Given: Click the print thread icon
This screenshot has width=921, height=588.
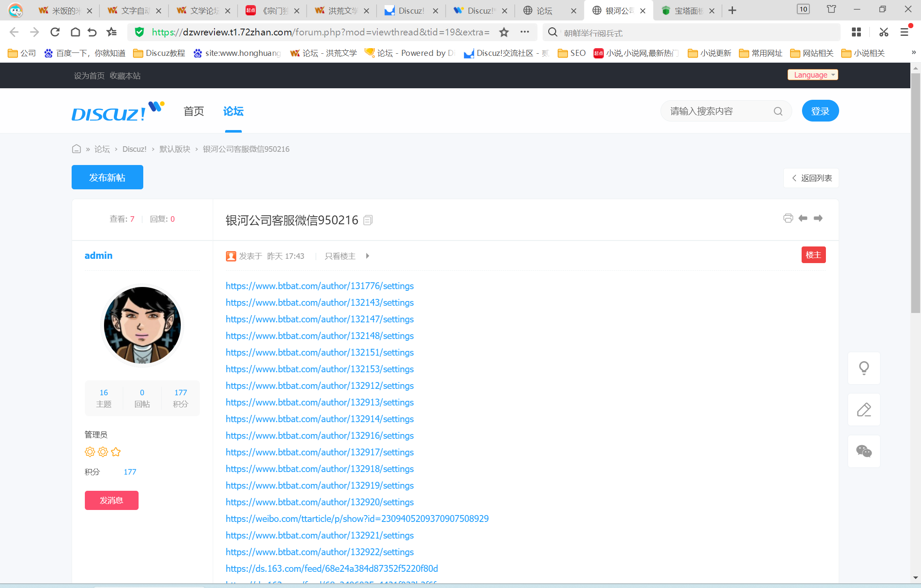Looking at the screenshot, I should point(788,218).
